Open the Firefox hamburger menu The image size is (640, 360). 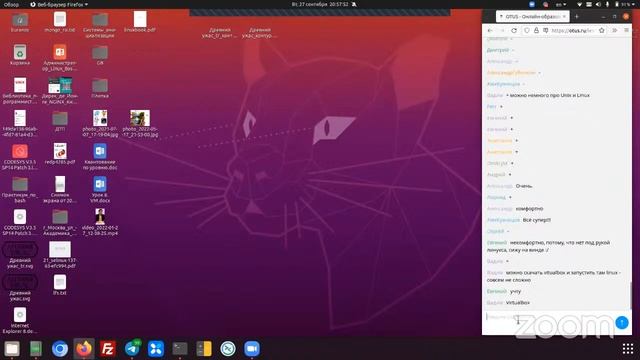[627, 31]
